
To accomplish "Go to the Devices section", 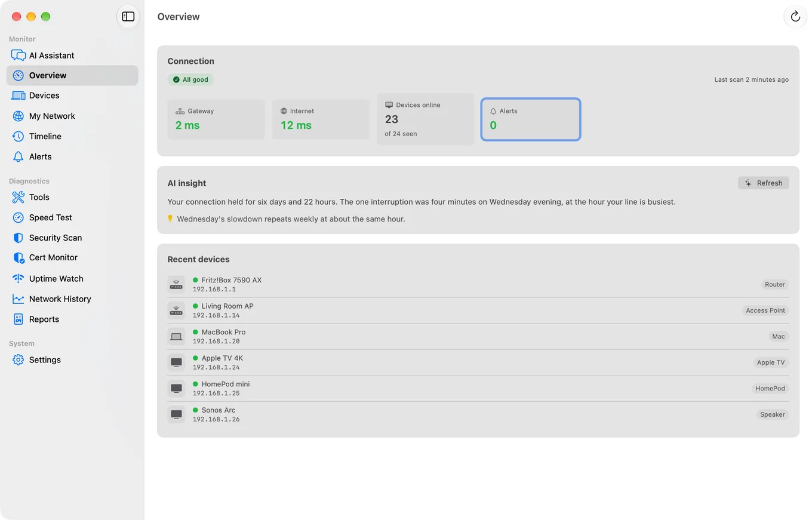I will coord(72,96).
